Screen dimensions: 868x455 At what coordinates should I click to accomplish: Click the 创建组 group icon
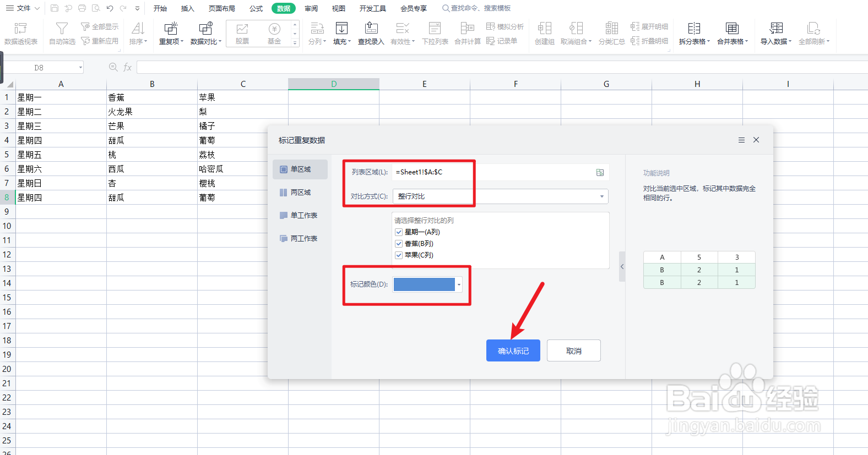point(545,28)
